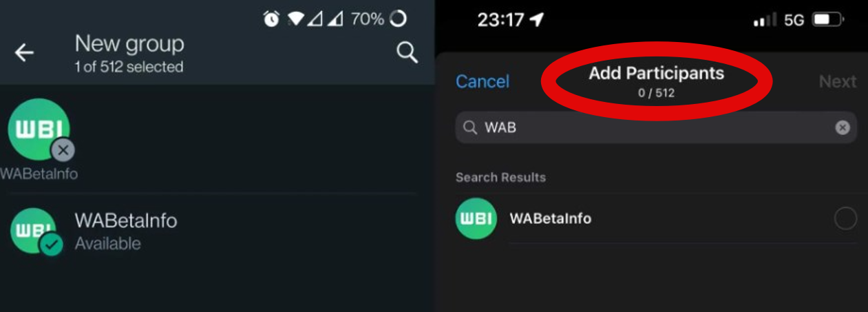
Task: Tap the iPhone location arrow icon
Action: coord(537,20)
